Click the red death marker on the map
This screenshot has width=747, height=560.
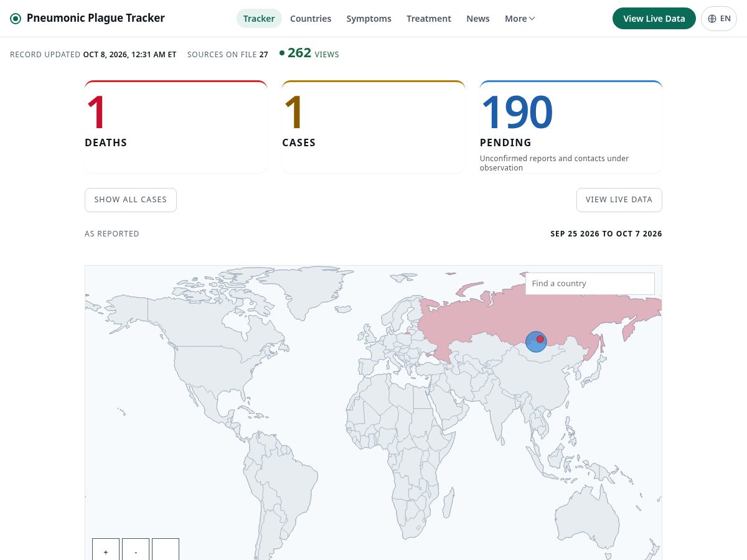click(x=540, y=339)
